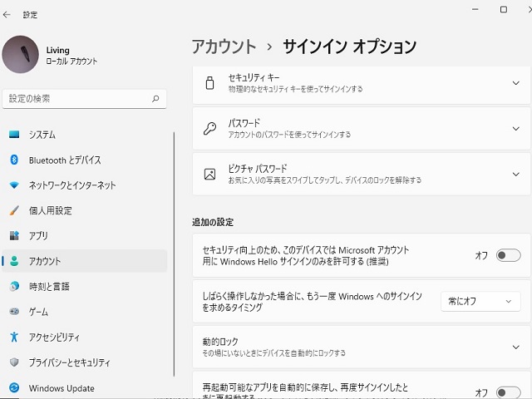The height and width of the screenshot is (399, 532).
Task: Open アプリ in the sidebar
Action: (x=85, y=236)
